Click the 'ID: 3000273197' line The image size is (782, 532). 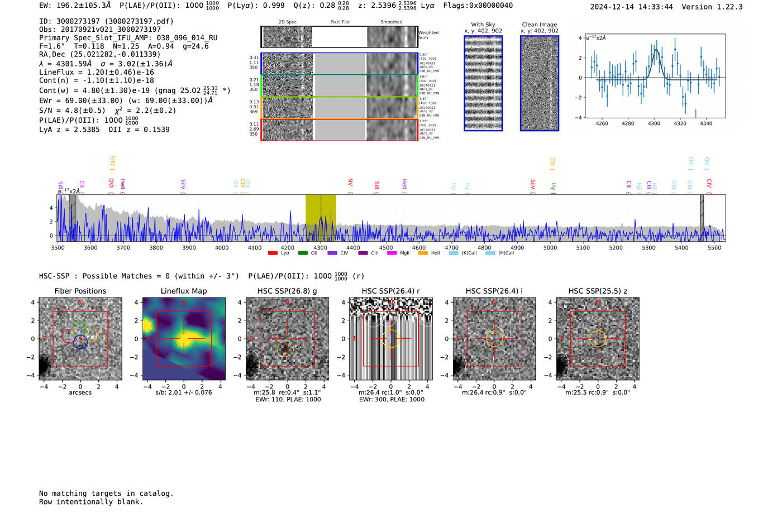pyautogui.click(x=106, y=21)
